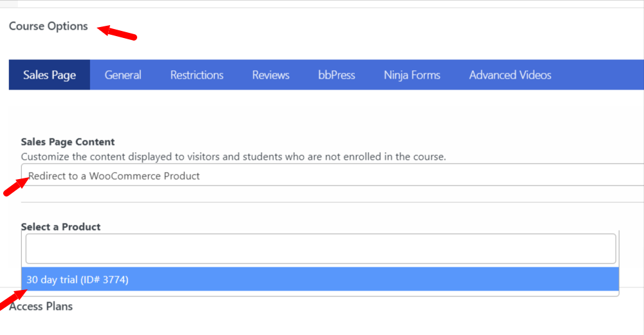Click the Select a Product search field
The image size is (644, 335).
point(321,249)
